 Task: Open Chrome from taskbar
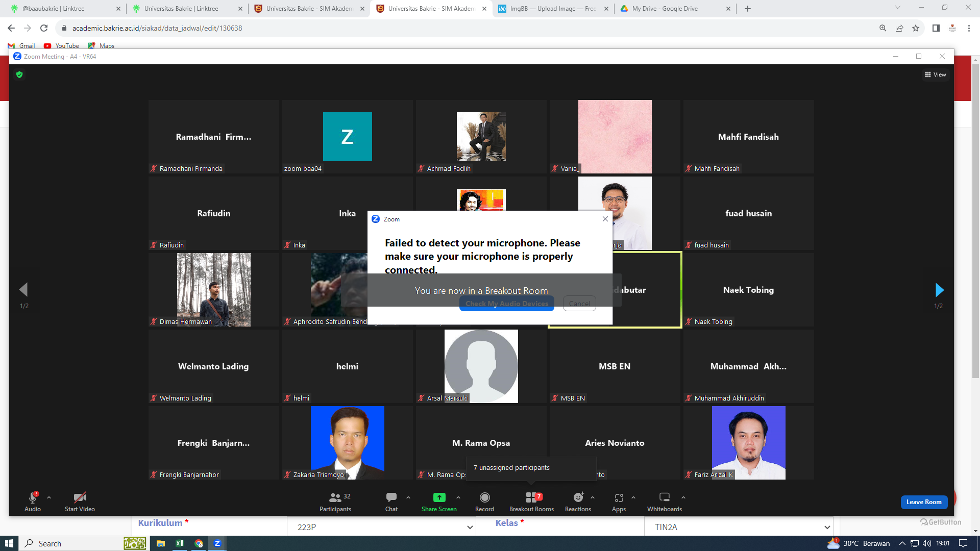pos(199,543)
